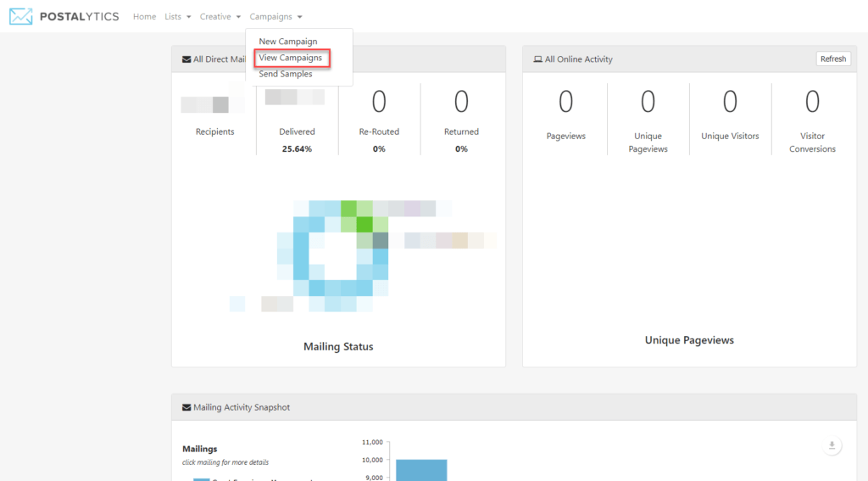Click the POSTALYTICS brand name text
This screenshot has height=481, width=868.
pos(79,17)
